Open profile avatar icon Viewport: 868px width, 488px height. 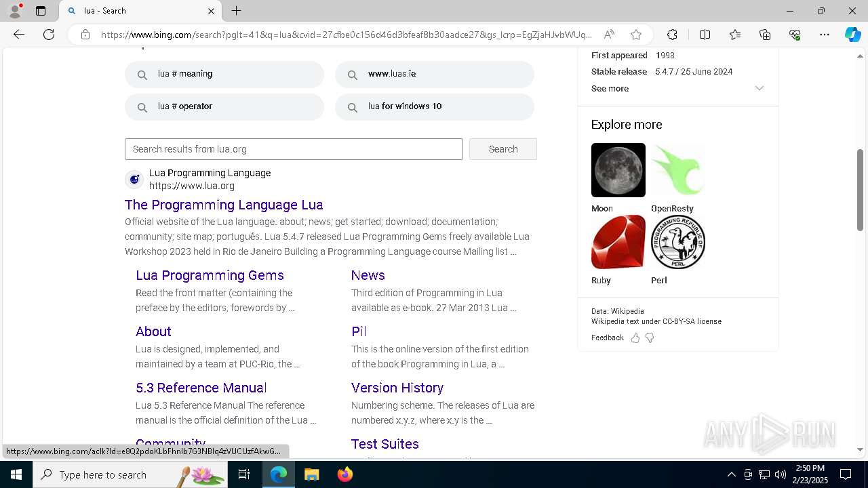pyautogui.click(x=15, y=11)
